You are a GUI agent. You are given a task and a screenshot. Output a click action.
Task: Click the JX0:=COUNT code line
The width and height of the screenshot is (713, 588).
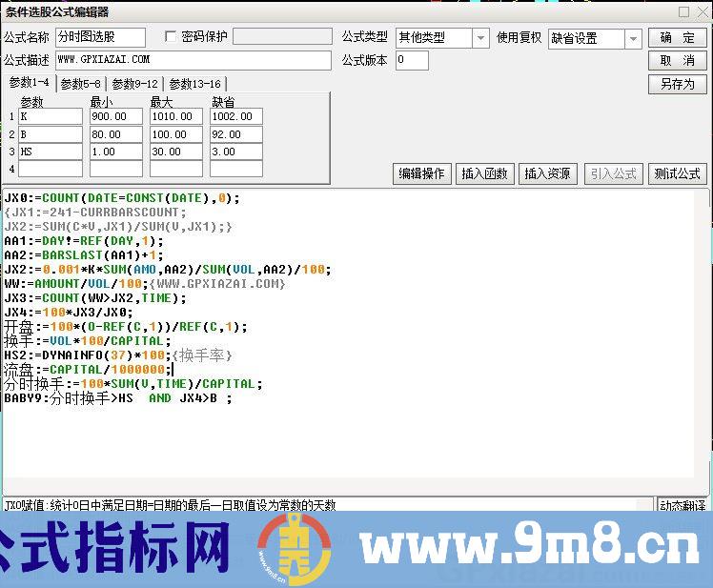(x=122, y=198)
